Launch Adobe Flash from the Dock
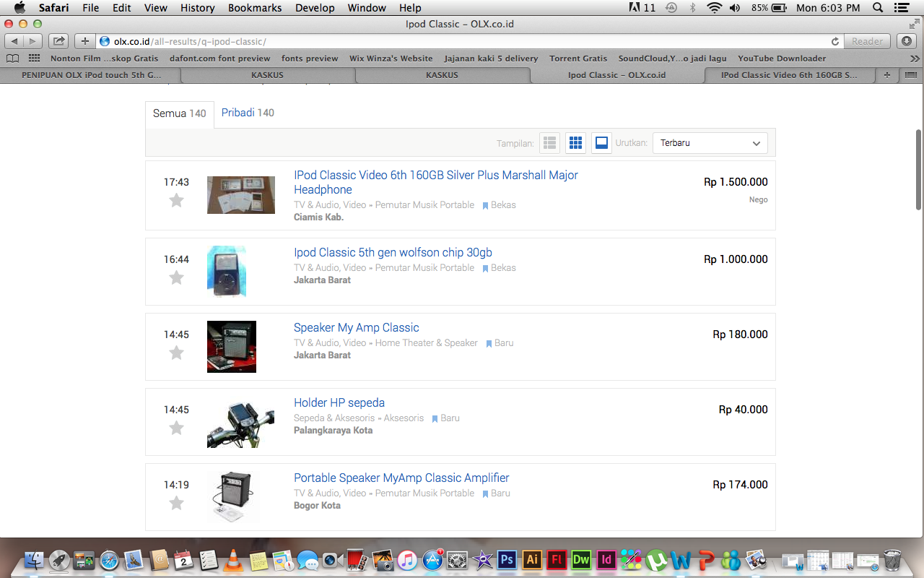Image resolution: width=924 pixels, height=578 pixels. coord(557,559)
